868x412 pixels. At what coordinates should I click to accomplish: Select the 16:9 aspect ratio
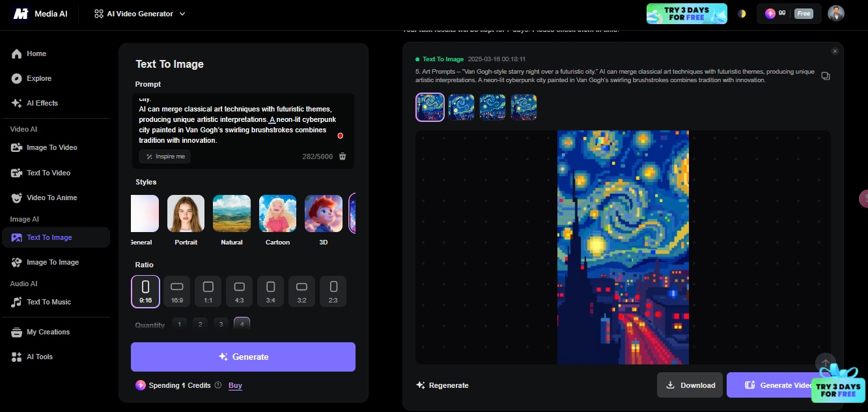coord(176,291)
